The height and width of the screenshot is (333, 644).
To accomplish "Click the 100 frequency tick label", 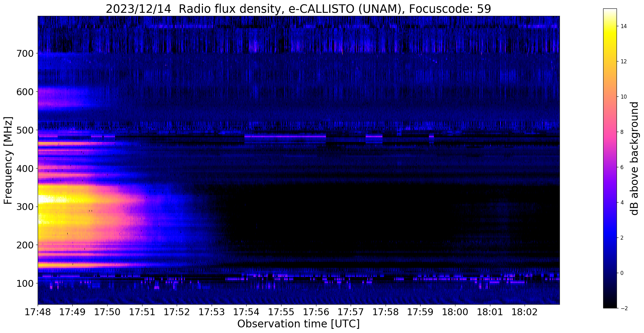I will coord(25,284).
